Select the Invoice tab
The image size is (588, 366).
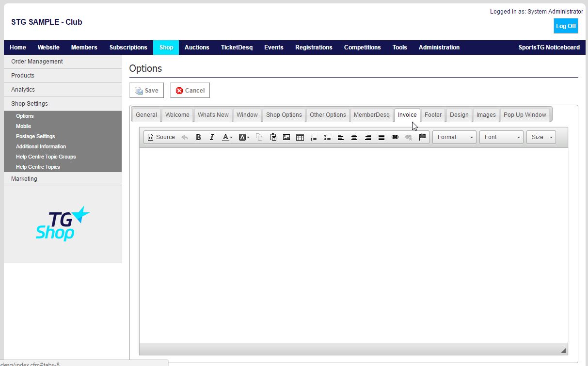pos(407,115)
